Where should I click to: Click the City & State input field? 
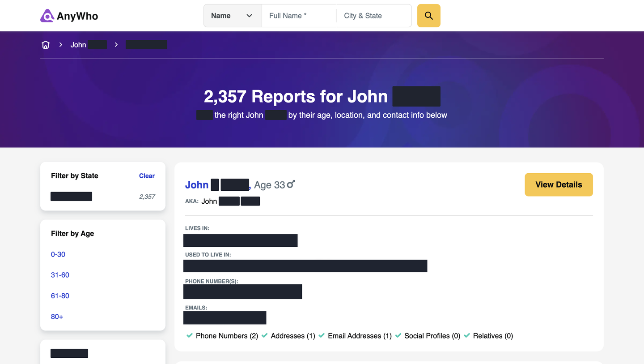coord(374,16)
